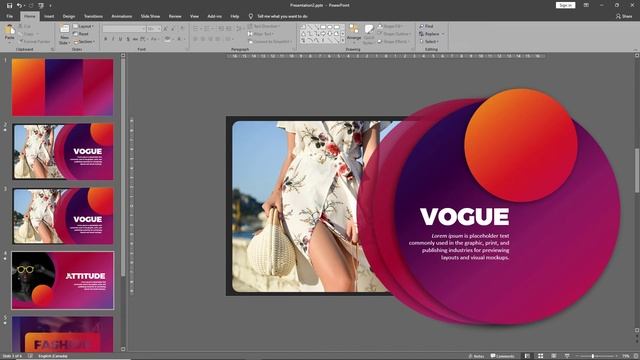Toggle text Shadow formatting
The height and width of the screenshot is (360, 640).
pyautogui.click(x=128, y=39)
